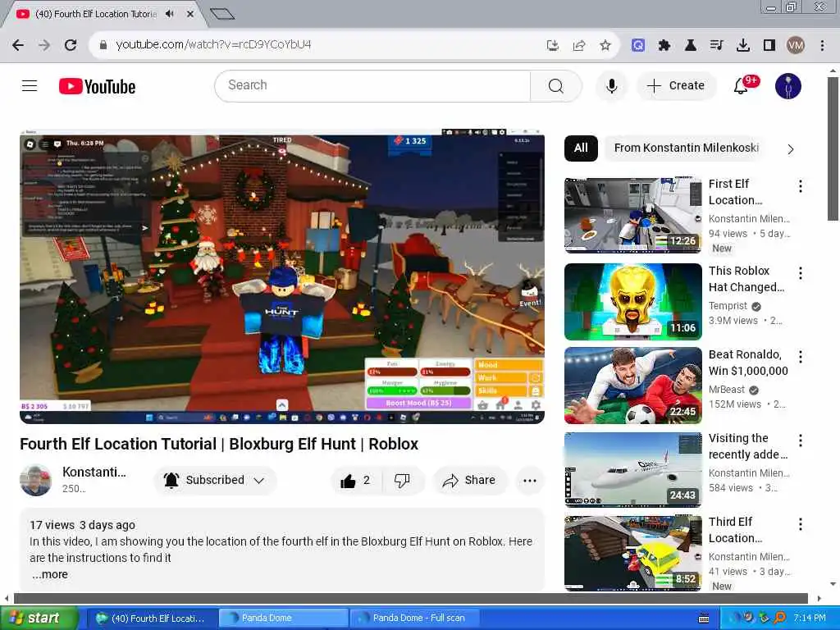Dislike the video with thumbs down

[402, 481]
